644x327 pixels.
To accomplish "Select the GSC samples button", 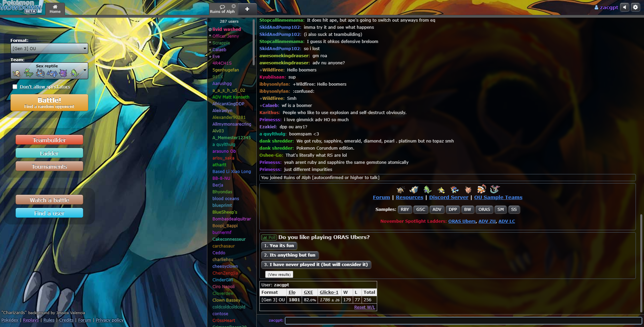I will (x=421, y=210).
